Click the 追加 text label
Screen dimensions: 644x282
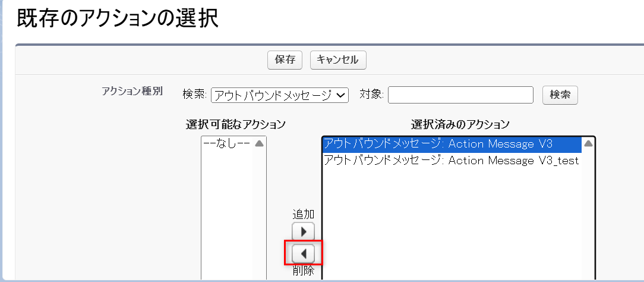click(303, 214)
